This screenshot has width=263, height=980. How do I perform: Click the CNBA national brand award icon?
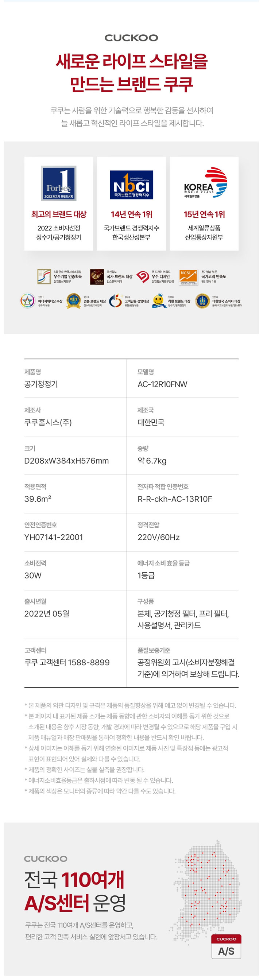coord(97,276)
